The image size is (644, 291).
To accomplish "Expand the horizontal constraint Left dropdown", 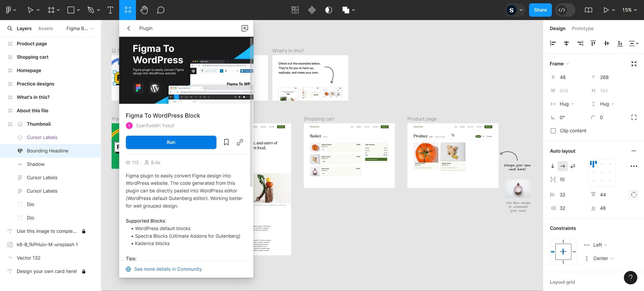I will (600, 245).
